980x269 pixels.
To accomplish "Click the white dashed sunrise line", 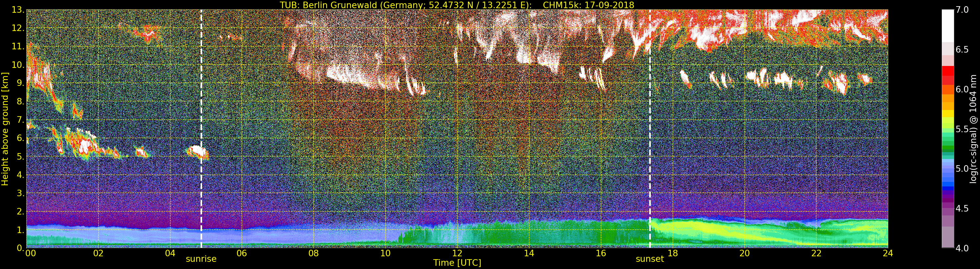I will pos(201,129).
